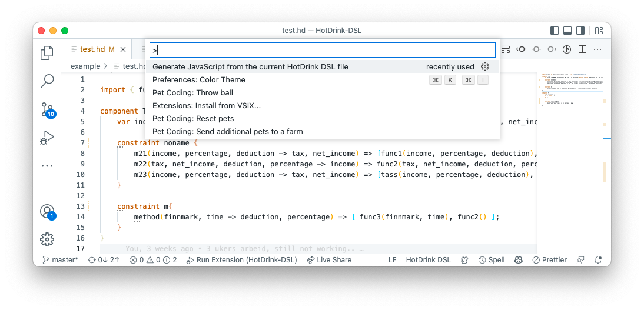
Task: Click the Spell checker status item
Action: [492, 260]
